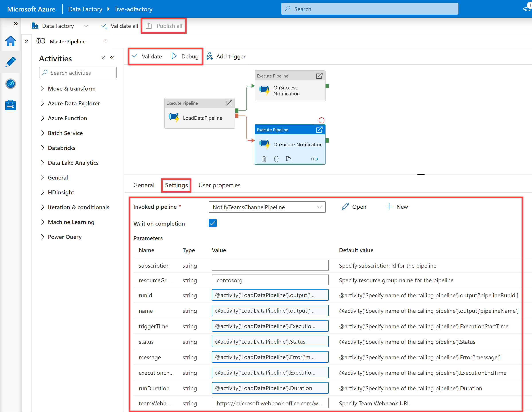Click the Publish all icon
Image resolution: width=532 pixels, height=412 pixels.
coord(163,26)
